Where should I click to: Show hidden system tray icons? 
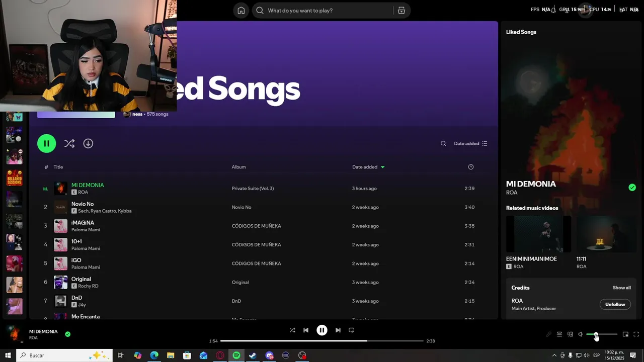coord(554,355)
